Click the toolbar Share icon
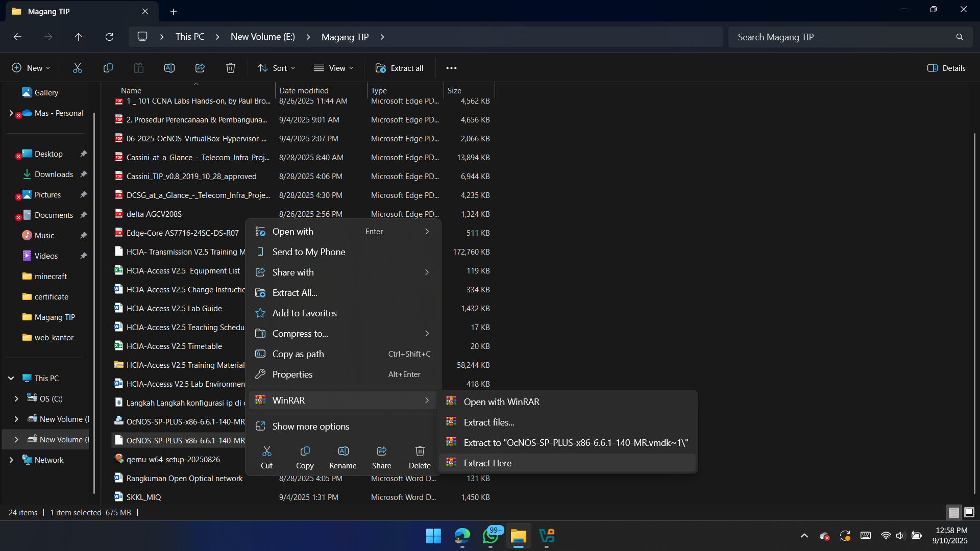This screenshot has height=551, width=980. coord(200,68)
